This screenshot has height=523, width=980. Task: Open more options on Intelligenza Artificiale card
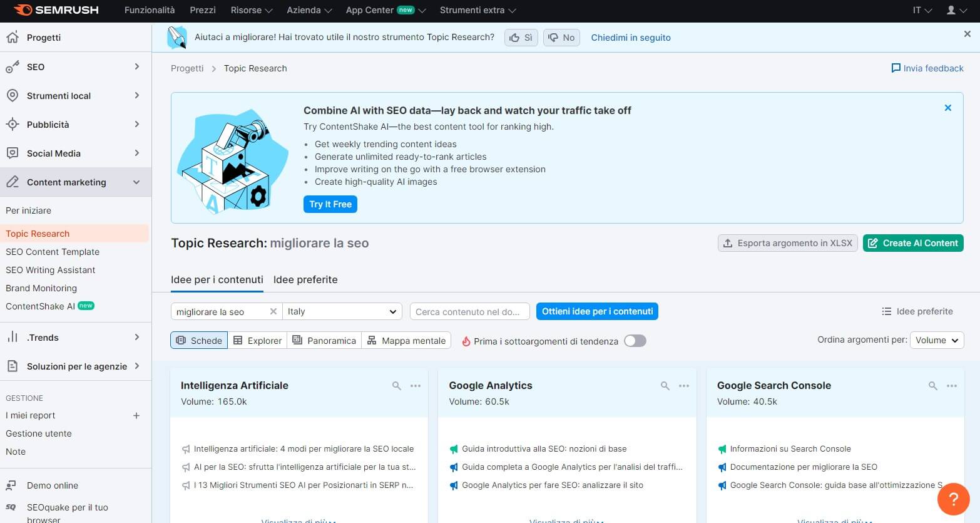[416, 386]
